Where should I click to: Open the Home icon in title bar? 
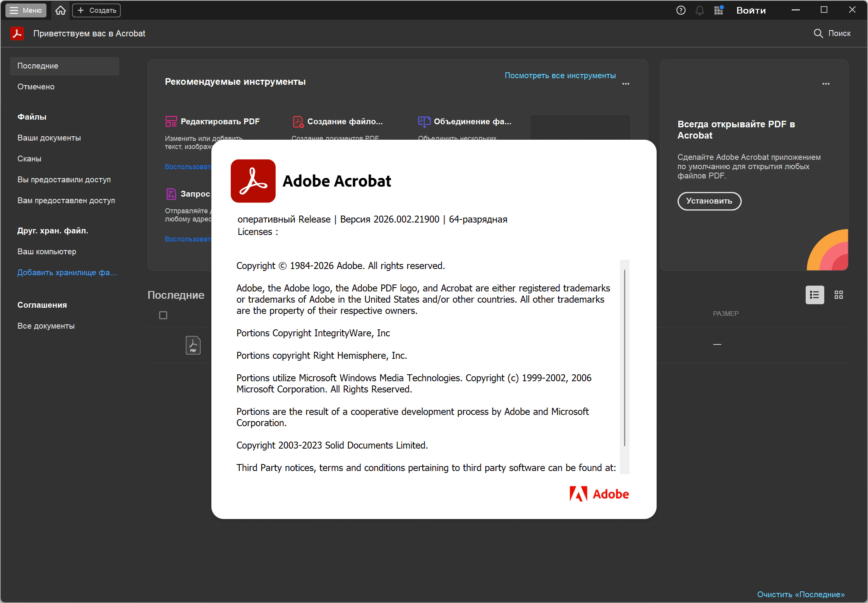tap(60, 10)
